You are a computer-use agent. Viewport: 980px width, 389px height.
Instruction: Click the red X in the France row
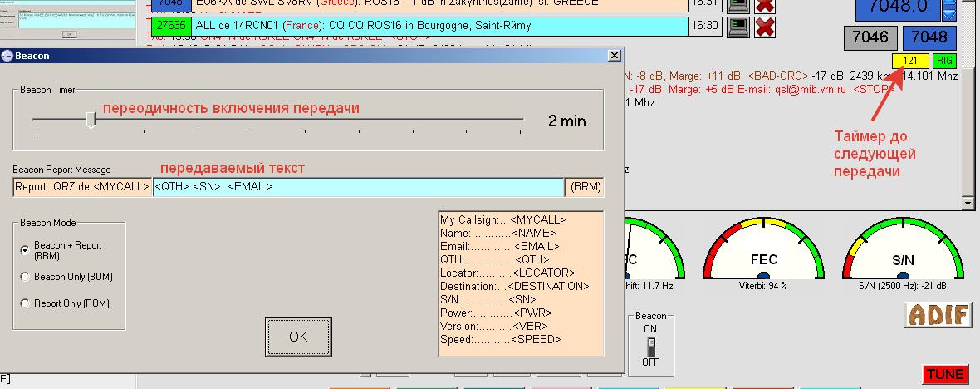[764, 27]
